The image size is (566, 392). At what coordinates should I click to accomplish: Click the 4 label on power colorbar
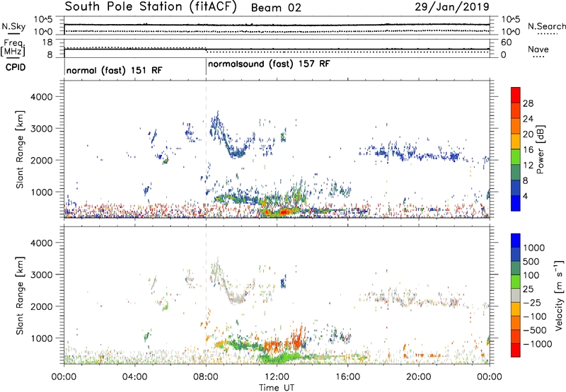pyautogui.click(x=525, y=197)
